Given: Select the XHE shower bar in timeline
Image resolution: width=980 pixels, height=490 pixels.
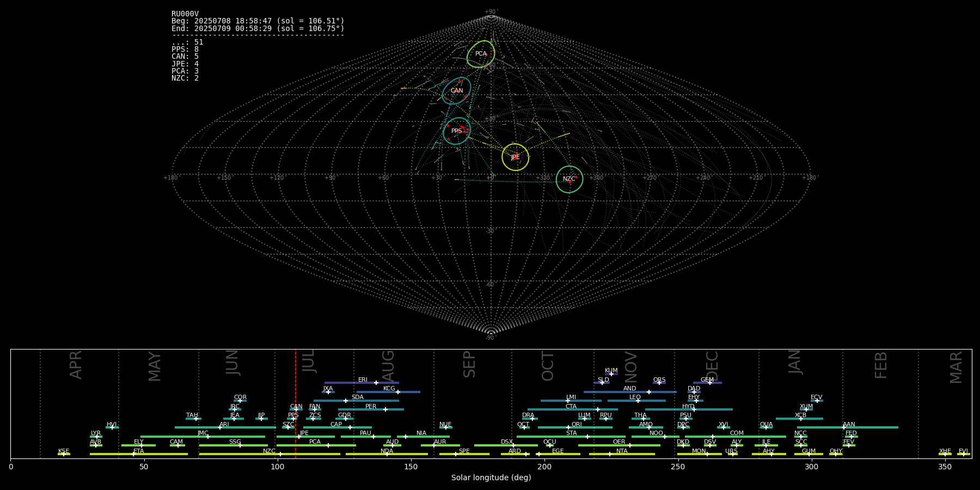Looking at the screenshot, I should click(945, 454).
